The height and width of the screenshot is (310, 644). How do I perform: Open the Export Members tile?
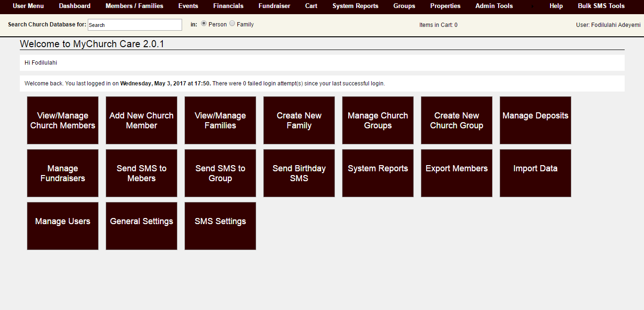[x=457, y=173]
